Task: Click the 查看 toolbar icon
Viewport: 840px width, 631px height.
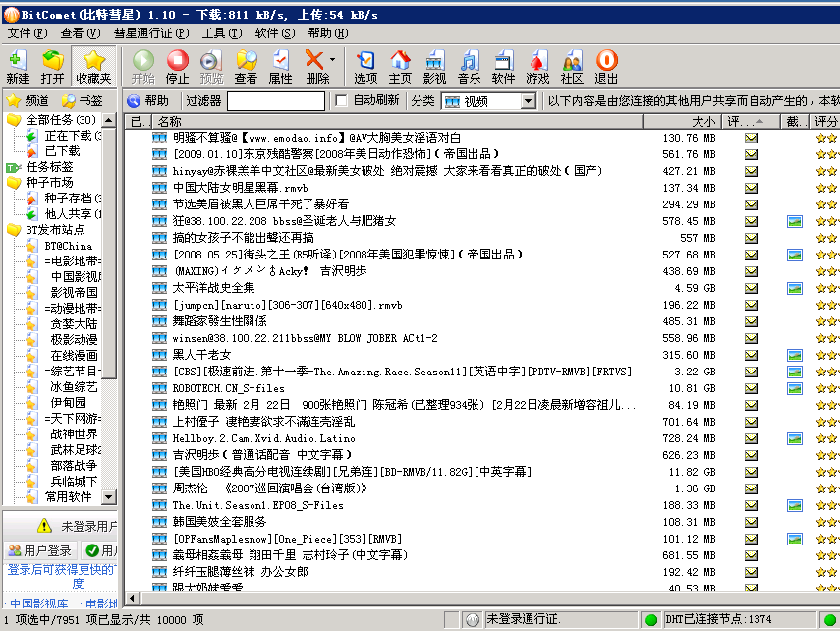Action: pyautogui.click(x=246, y=67)
